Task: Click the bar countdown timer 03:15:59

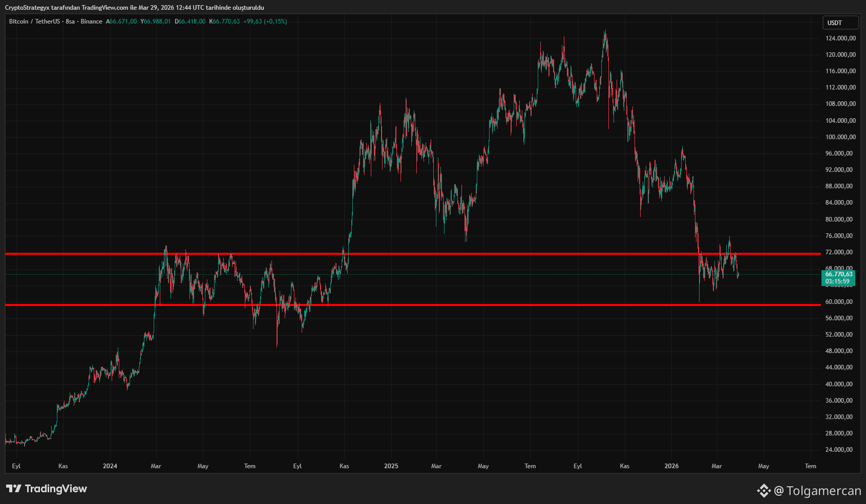Action: tap(837, 281)
